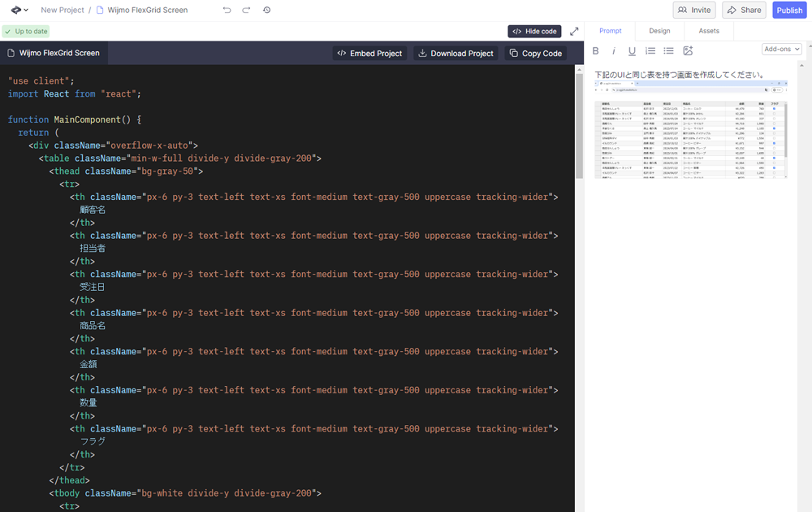812x512 pixels.
Task: Click the Share button
Action: 744,10
